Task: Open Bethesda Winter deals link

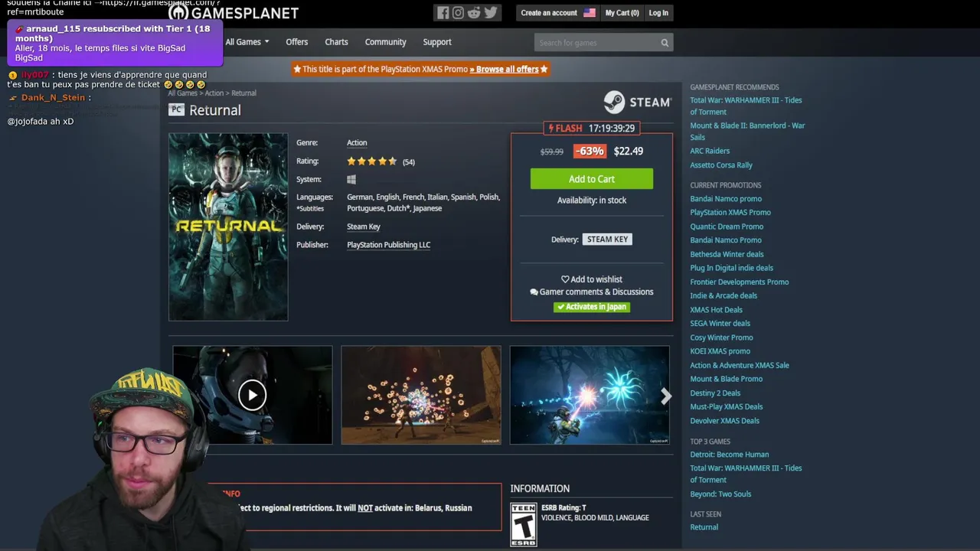Action: coord(727,254)
